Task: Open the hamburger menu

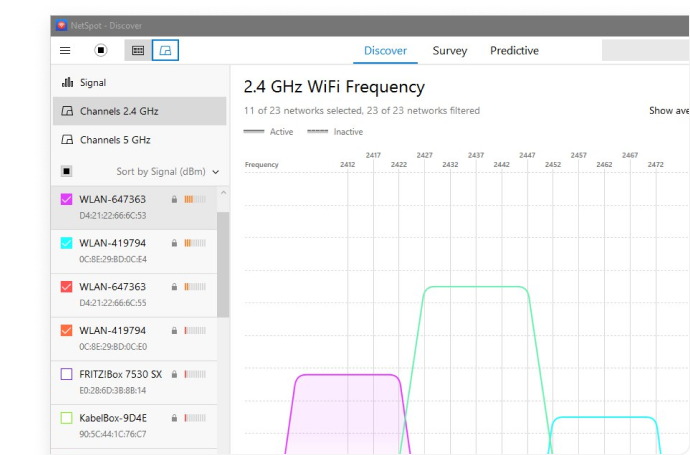Action: coord(65,50)
